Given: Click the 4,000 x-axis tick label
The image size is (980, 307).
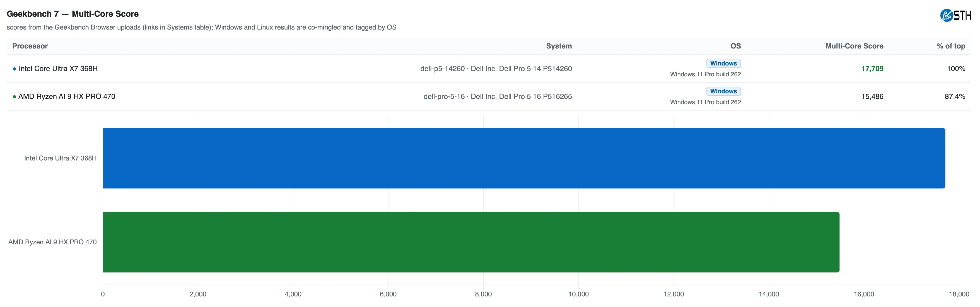Looking at the screenshot, I should point(293,294).
